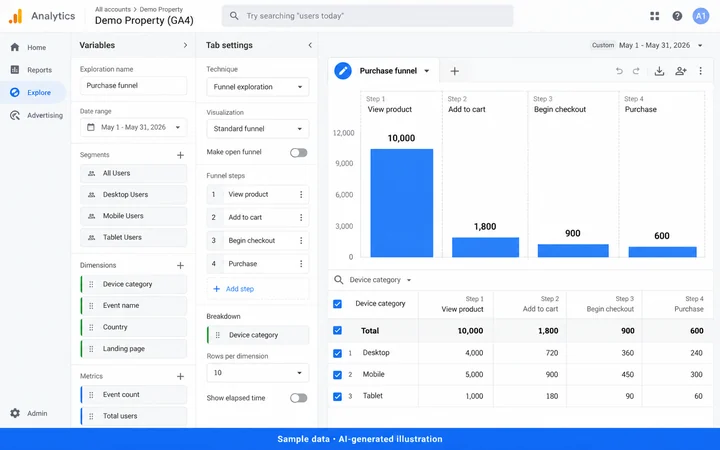This screenshot has width=720, height=450.
Task: Open Advertising in sidebar
Action: pos(35,115)
